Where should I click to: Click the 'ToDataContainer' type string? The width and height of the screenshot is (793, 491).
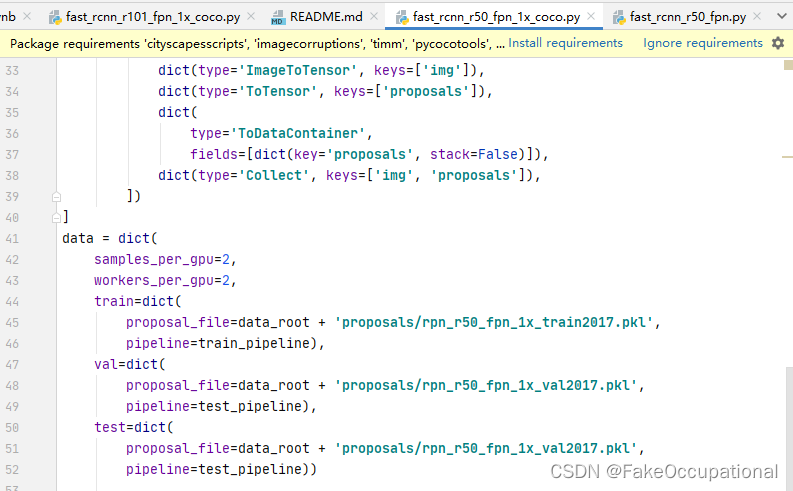[x=297, y=133]
